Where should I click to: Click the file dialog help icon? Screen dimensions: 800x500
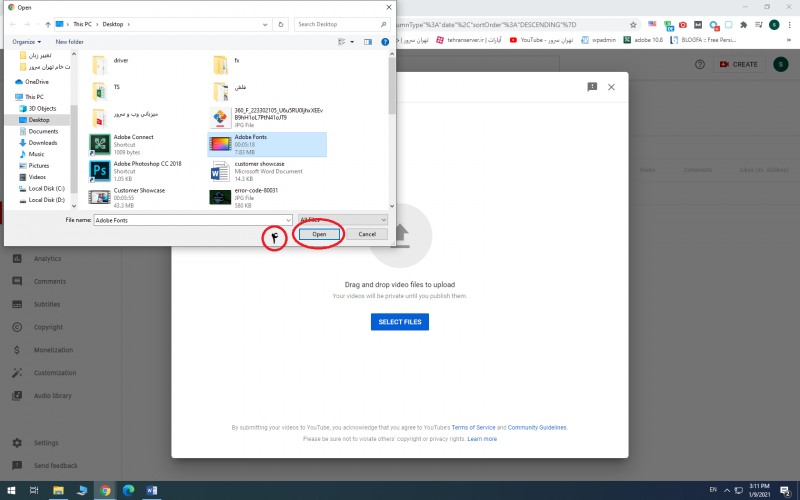pos(386,42)
